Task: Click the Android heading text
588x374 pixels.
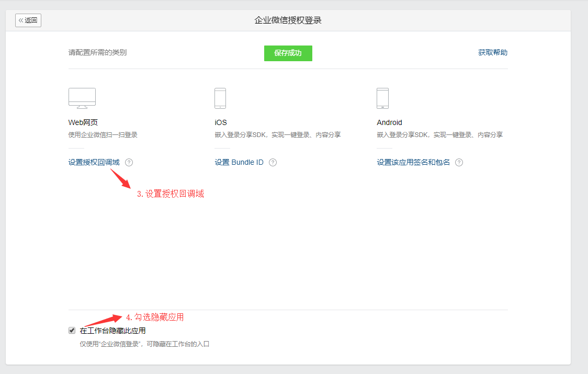Action: 389,122
